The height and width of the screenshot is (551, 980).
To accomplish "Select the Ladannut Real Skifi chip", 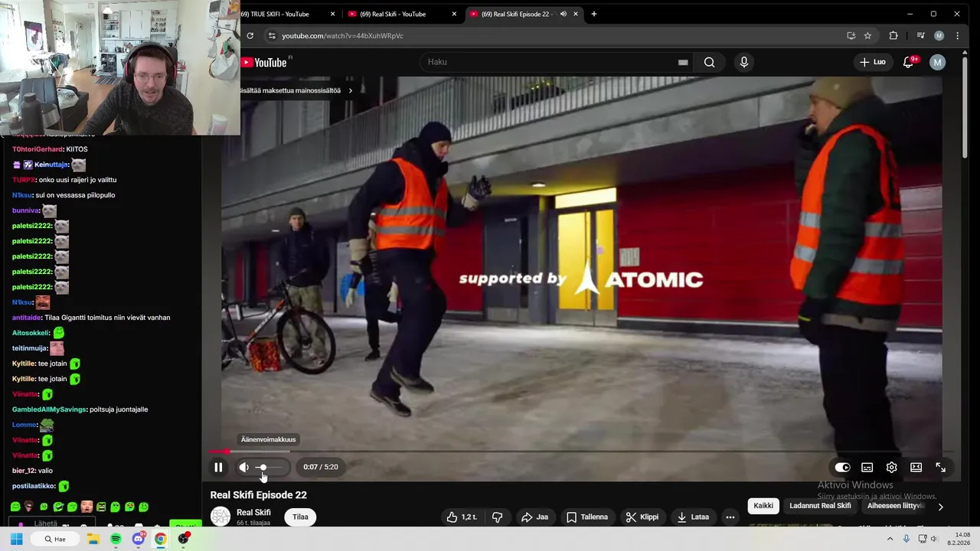I will [820, 505].
